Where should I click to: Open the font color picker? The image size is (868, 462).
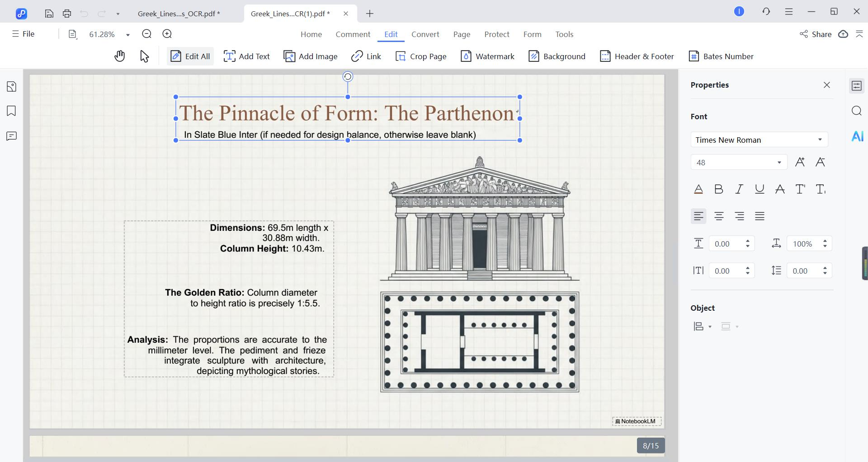(x=698, y=189)
